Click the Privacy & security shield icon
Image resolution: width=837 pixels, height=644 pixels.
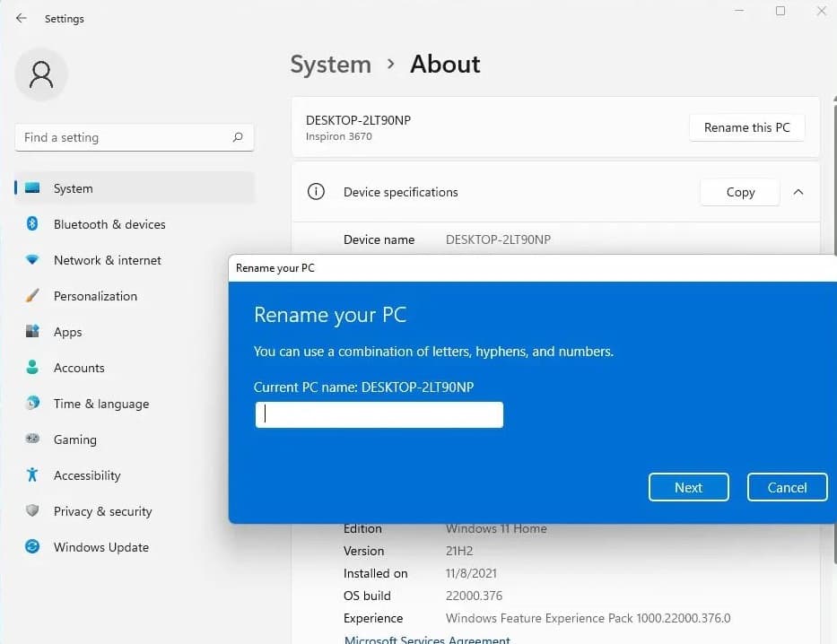click(x=32, y=511)
